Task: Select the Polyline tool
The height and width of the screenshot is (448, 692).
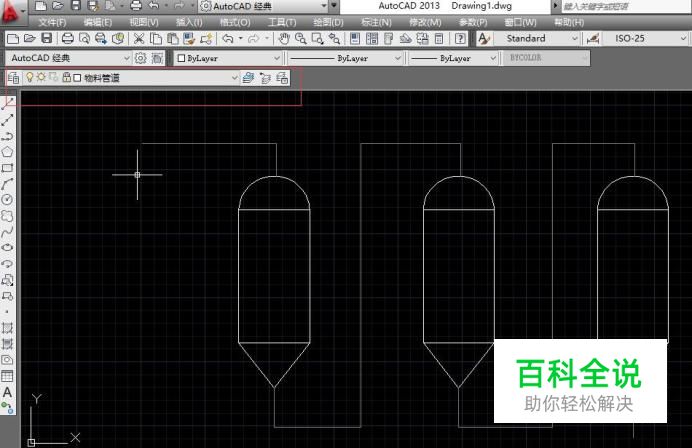Action: 8,136
